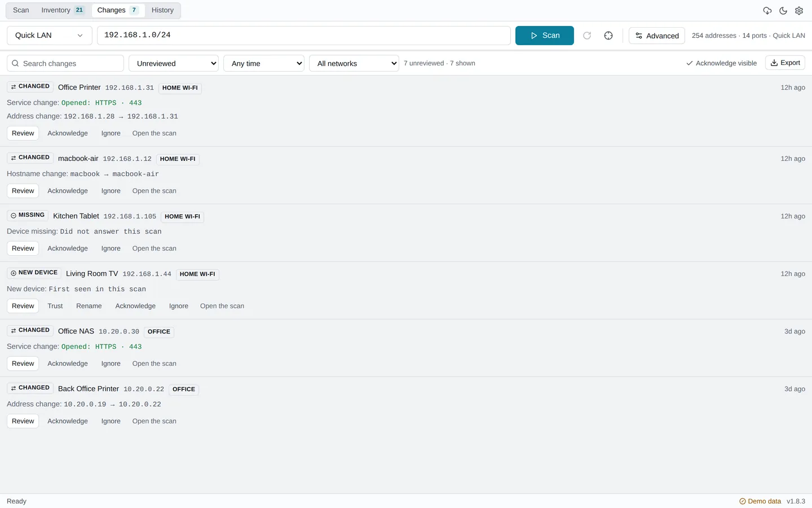This screenshot has width=812, height=508.
Task: Export the changes list
Action: click(785, 63)
